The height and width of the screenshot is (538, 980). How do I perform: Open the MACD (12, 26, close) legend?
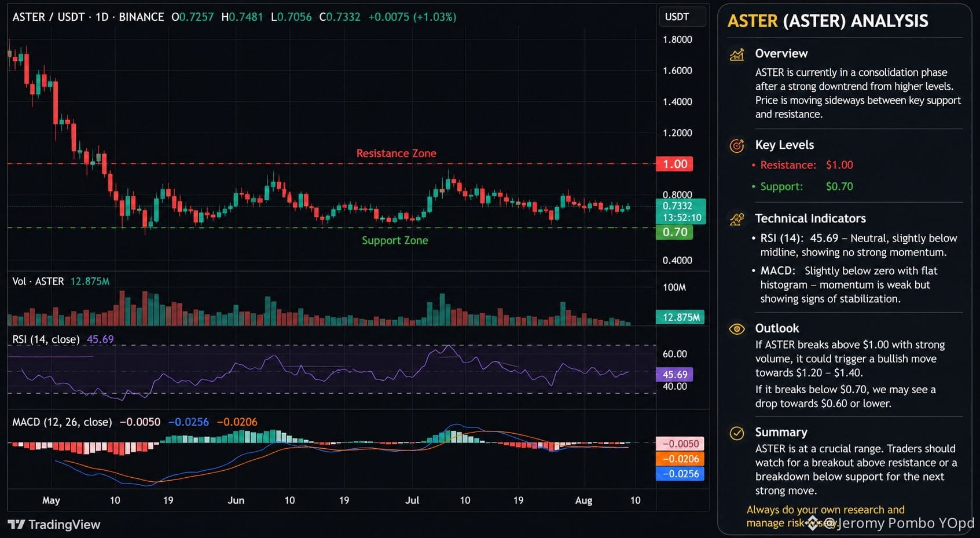pyautogui.click(x=62, y=422)
